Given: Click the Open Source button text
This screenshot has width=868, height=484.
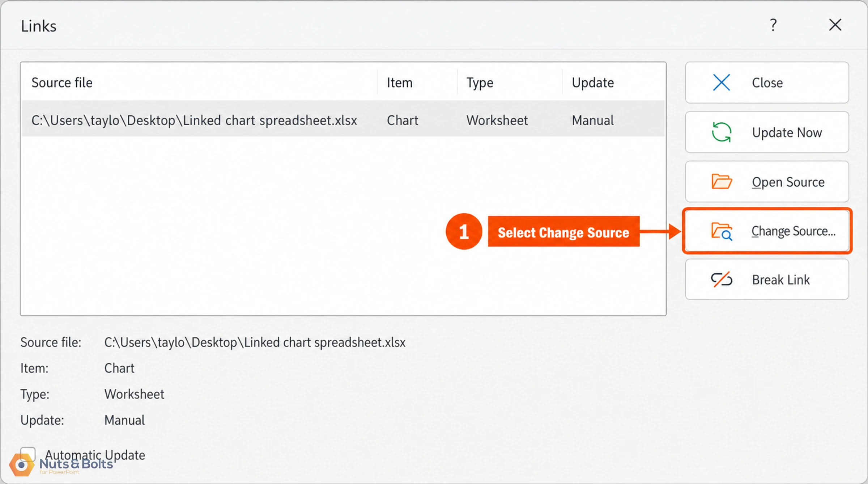Looking at the screenshot, I should [x=788, y=182].
